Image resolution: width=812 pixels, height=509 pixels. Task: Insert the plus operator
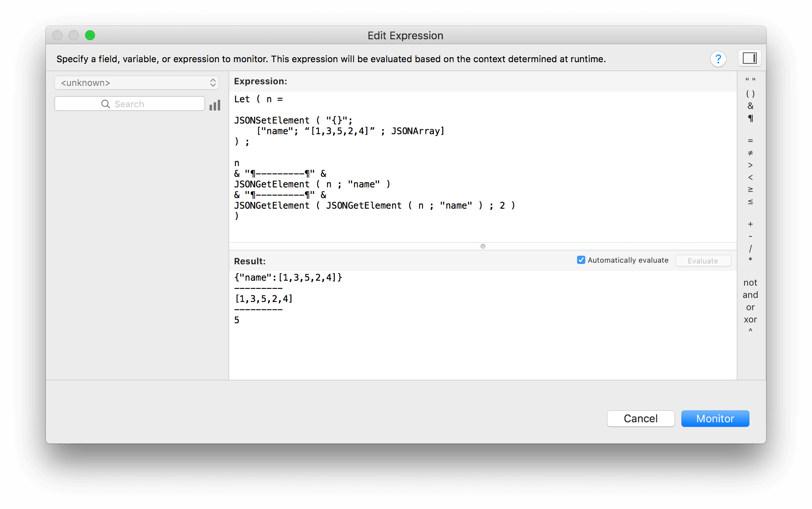pos(750,224)
